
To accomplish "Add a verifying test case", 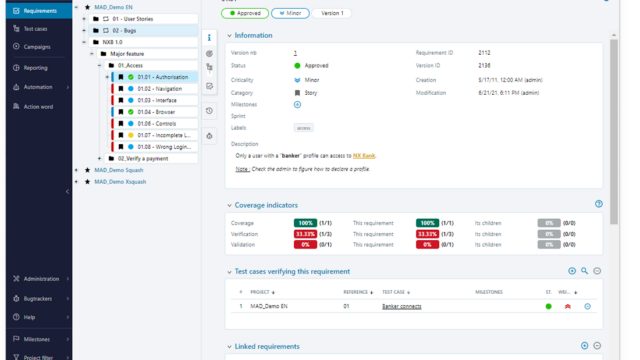I will click(572, 271).
